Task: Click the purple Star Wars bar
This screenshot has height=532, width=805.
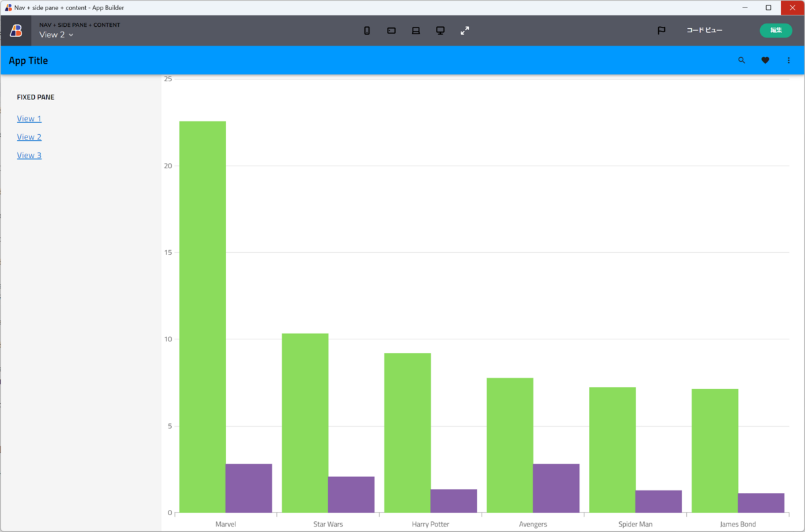Action: (352, 494)
